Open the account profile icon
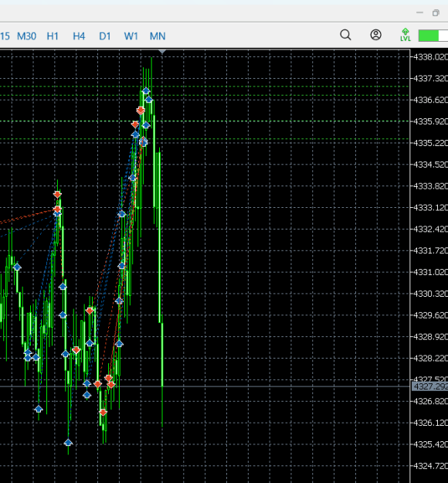 pos(375,35)
